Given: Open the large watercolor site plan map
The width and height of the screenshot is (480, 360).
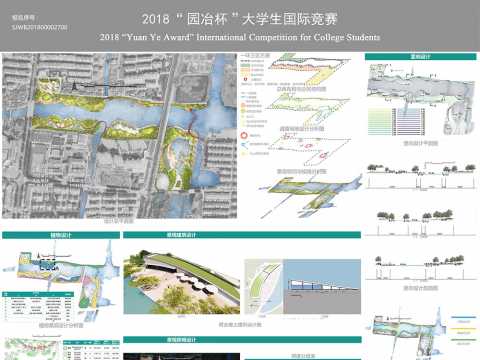Looking at the screenshot, I should tap(119, 136).
